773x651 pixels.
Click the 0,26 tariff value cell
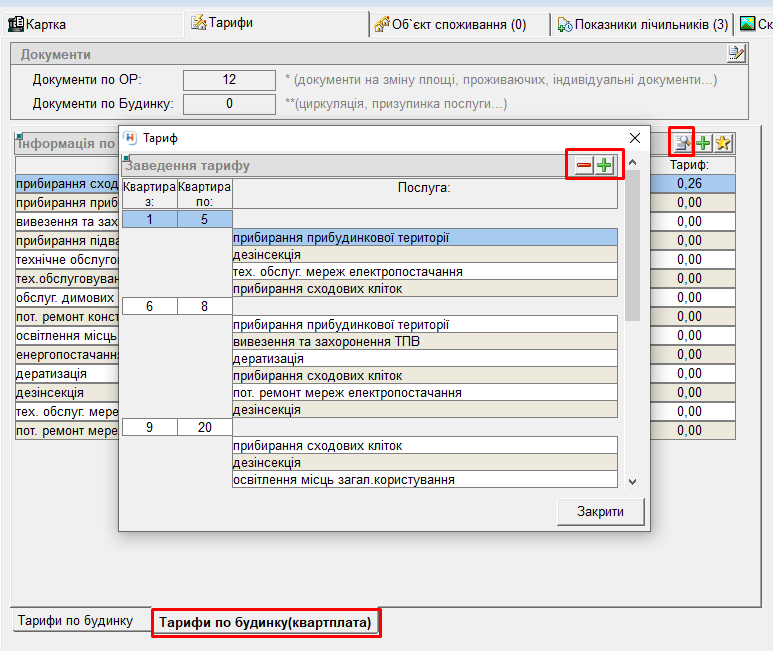[x=689, y=184]
